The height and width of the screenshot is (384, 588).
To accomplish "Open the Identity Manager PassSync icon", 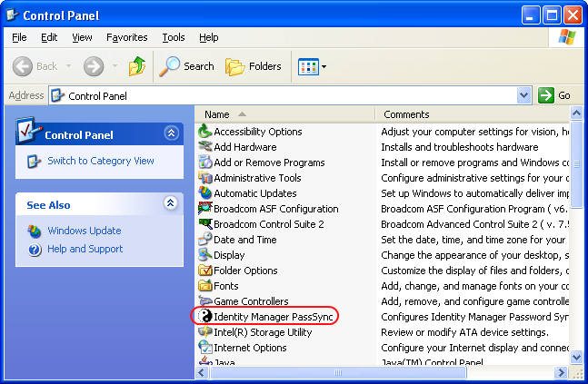I will coord(205,316).
